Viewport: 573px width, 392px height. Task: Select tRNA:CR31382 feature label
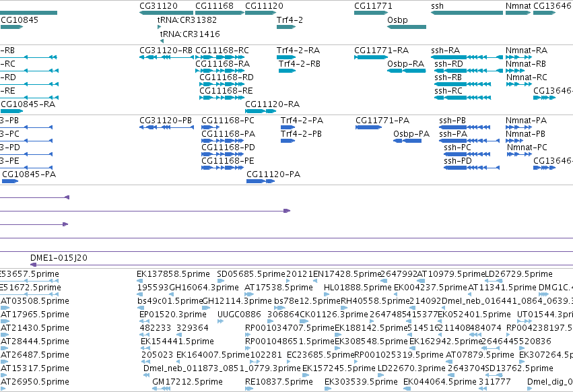(x=187, y=20)
